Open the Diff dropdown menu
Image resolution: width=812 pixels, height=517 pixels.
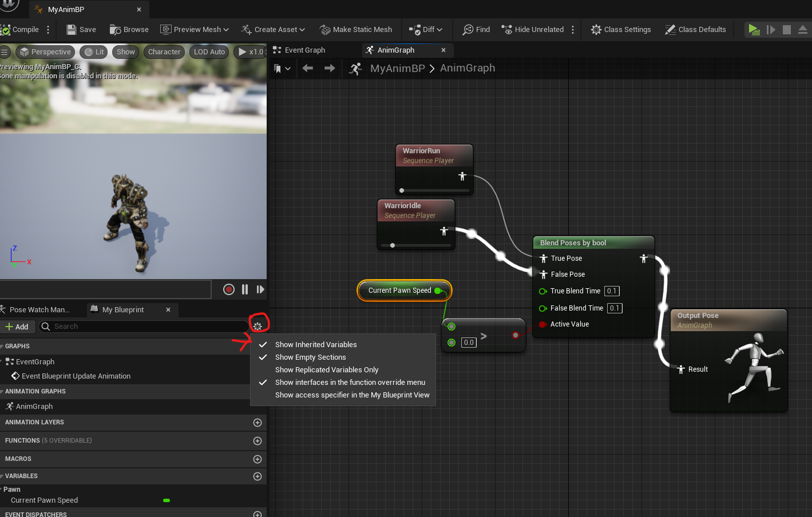pyautogui.click(x=426, y=30)
